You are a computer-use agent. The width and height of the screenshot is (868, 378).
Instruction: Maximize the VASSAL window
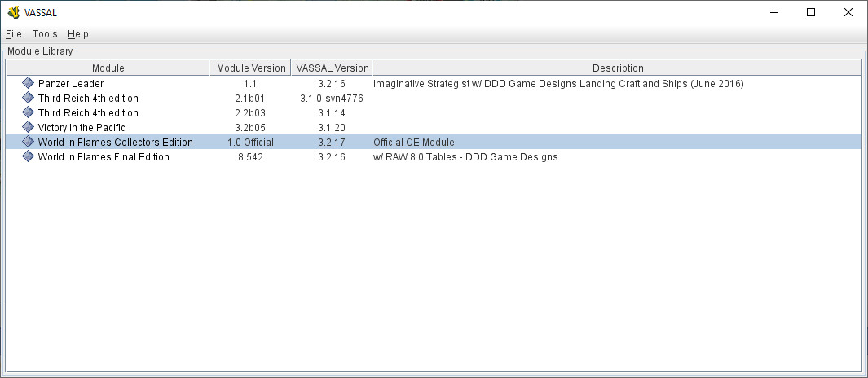(810, 12)
